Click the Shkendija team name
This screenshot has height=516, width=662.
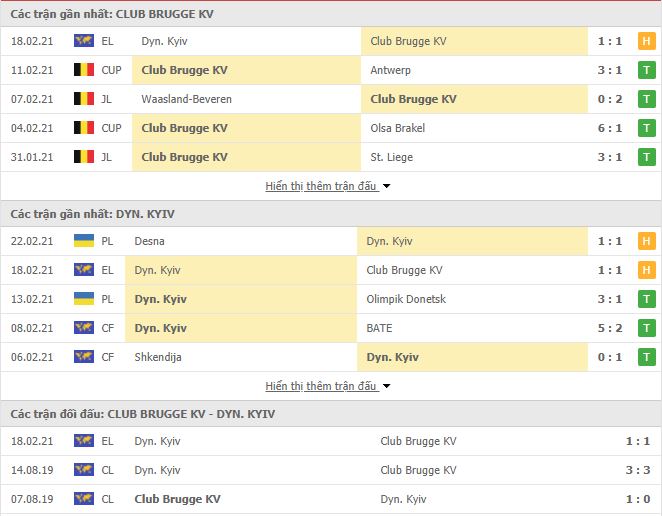pos(158,357)
